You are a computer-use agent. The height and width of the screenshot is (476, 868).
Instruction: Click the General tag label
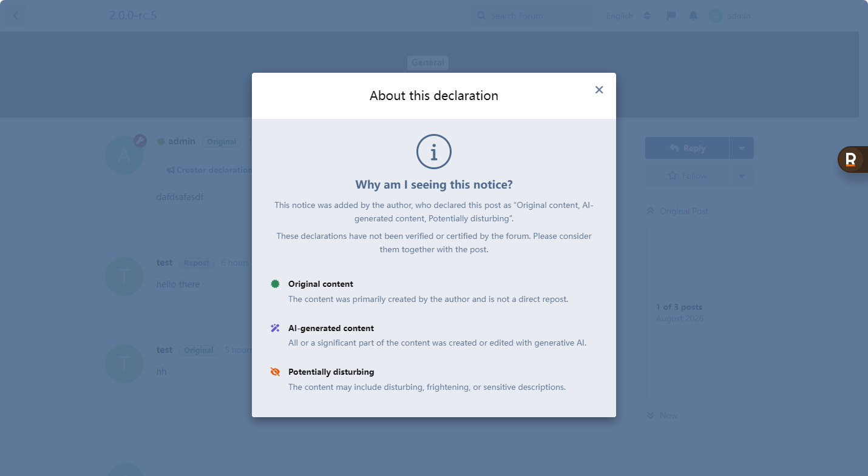(x=428, y=62)
